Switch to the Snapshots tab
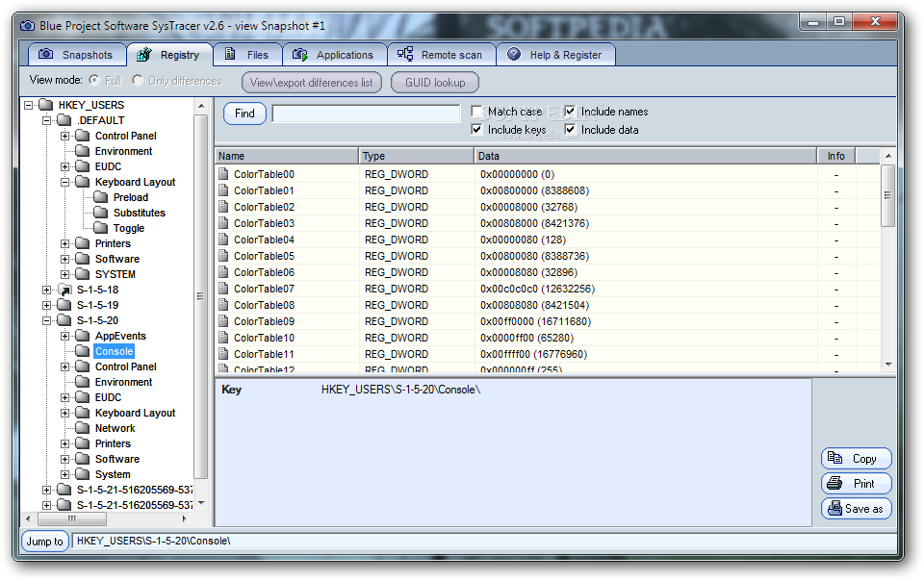Screen dimensions: 924x581 [77, 55]
